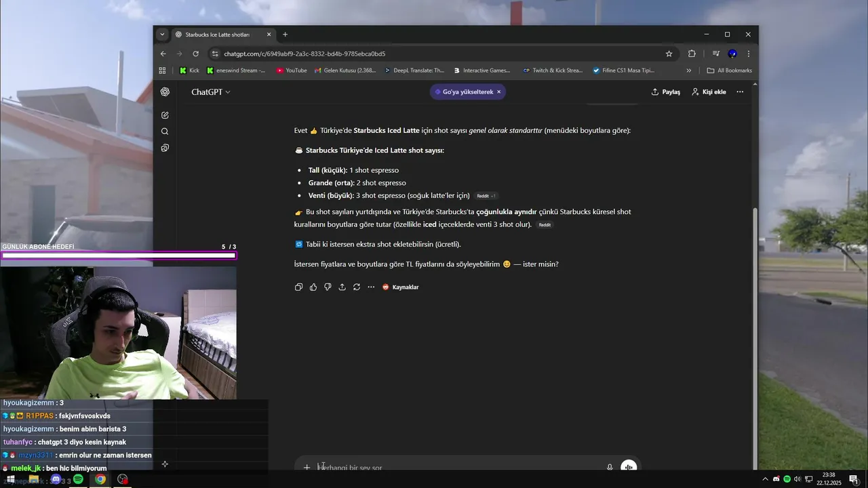Image resolution: width=868 pixels, height=488 pixels.
Task: Open a new browser tab
Action: point(285,35)
